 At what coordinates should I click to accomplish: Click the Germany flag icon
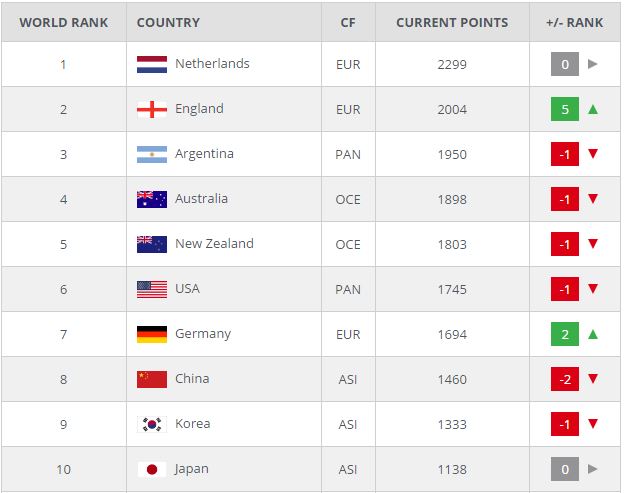pyautogui.click(x=152, y=334)
